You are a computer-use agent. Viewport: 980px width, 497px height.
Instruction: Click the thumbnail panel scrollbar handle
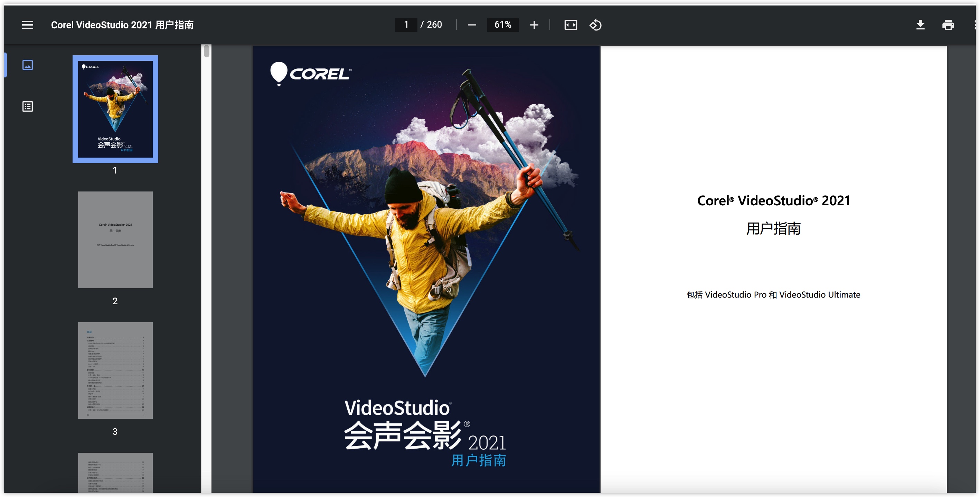207,51
